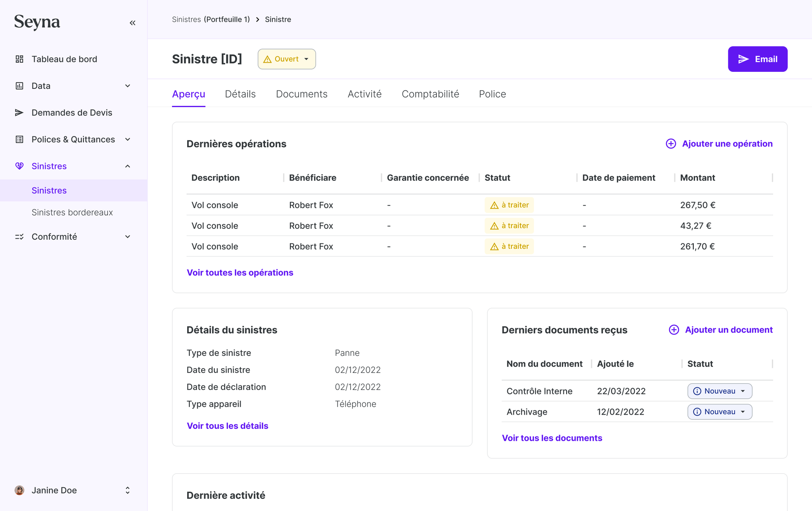Switch to the Détails tab

240,94
